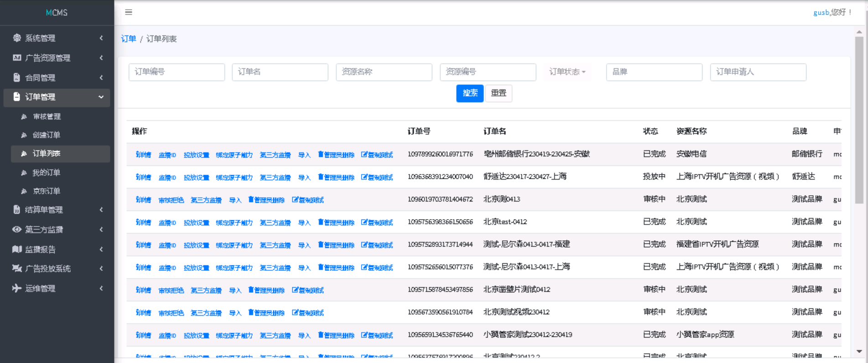Expand the 第三方监播 sidebar chevron
This screenshot has width=868, height=363.
101,229
